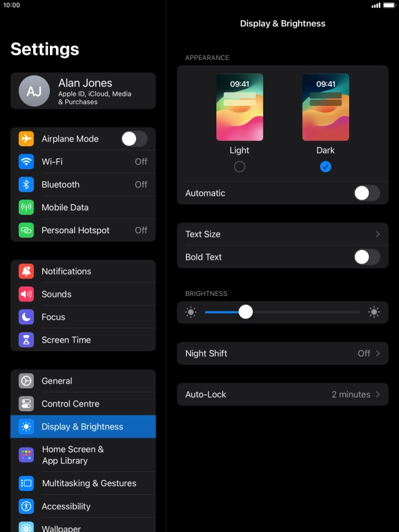
Task: Tap the orange Airplane Mode icon
Action: tap(26, 139)
